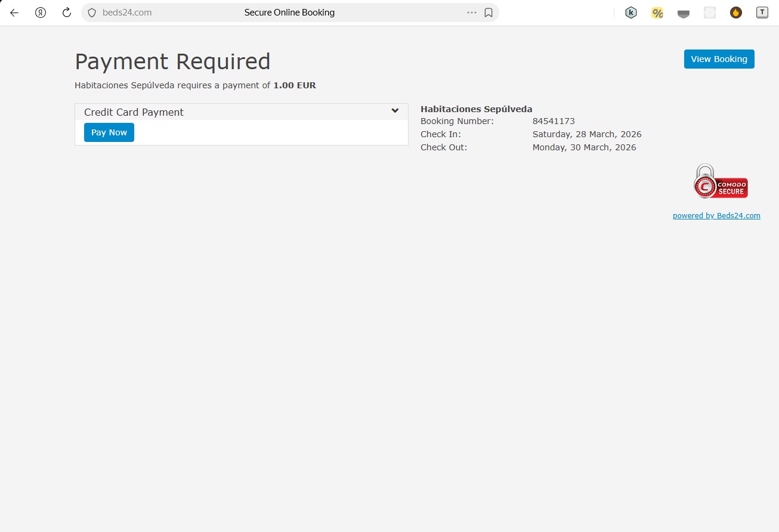779x532 pixels.
Task: Click the site protection shield icon
Action: click(x=92, y=13)
